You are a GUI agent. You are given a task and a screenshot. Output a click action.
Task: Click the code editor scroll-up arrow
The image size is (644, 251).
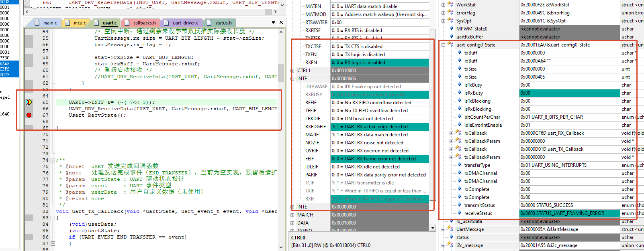pos(281,32)
